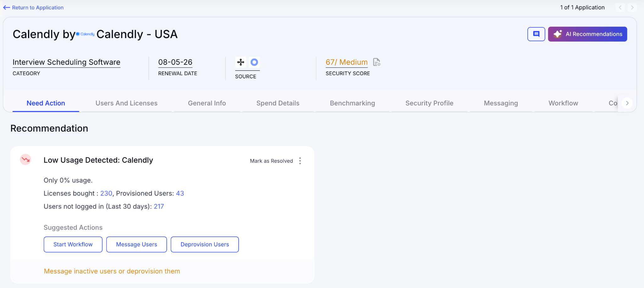The width and height of the screenshot is (644, 288).
Task: Go to previous application chevron
Action: coord(620,8)
